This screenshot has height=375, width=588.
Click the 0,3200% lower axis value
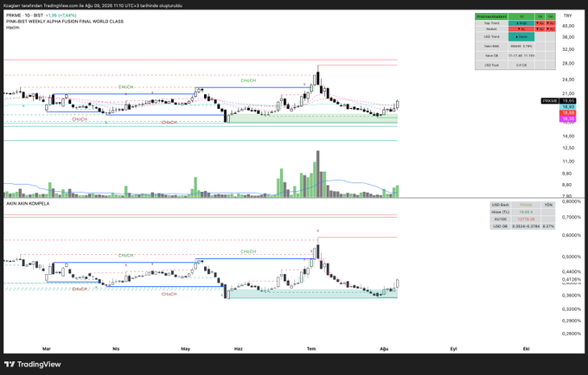coord(571,309)
